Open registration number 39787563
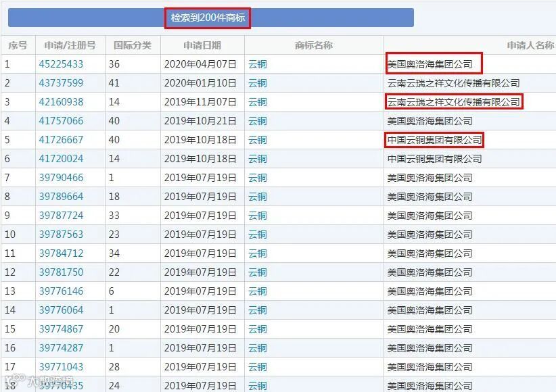 point(61,235)
